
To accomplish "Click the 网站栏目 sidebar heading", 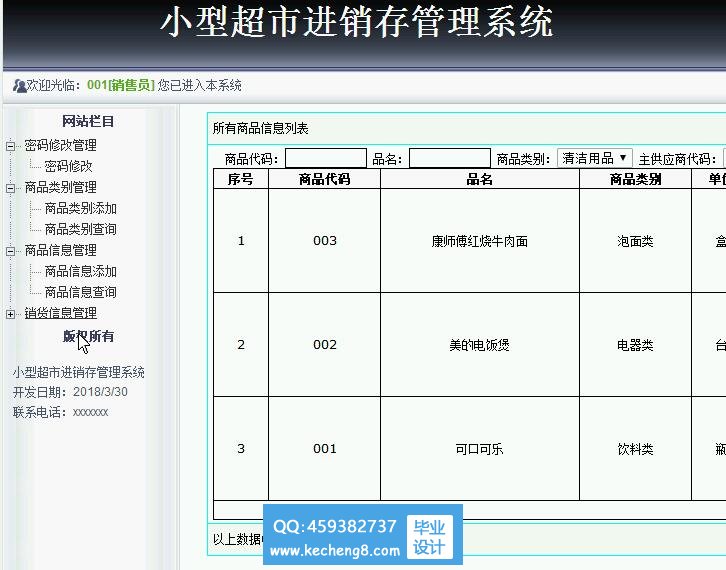I will (x=88, y=121).
